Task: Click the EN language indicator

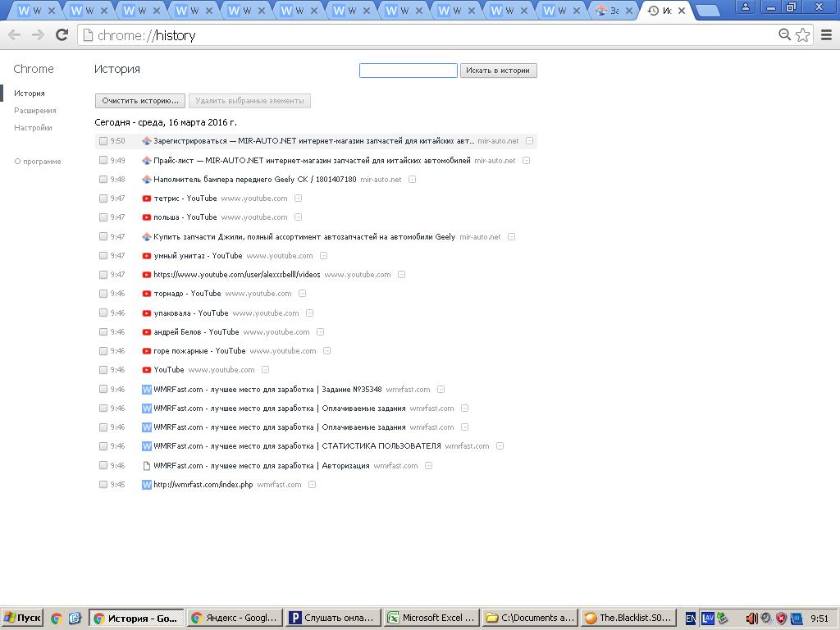Action: 691,619
